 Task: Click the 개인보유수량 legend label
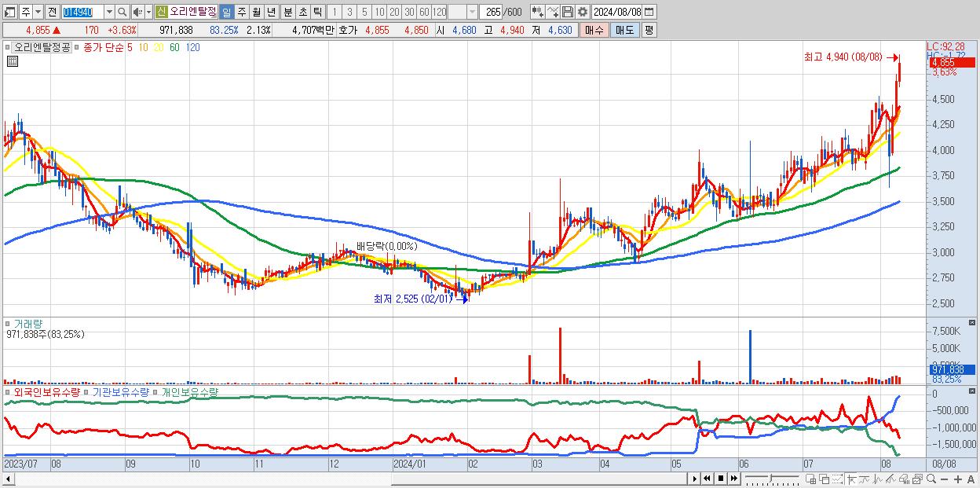pyautogui.click(x=189, y=391)
